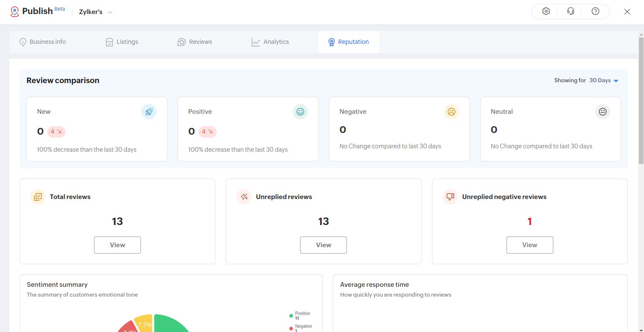644x332 pixels.
Task: Switch to the Reviews tab
Action: (x=195, y=42)
